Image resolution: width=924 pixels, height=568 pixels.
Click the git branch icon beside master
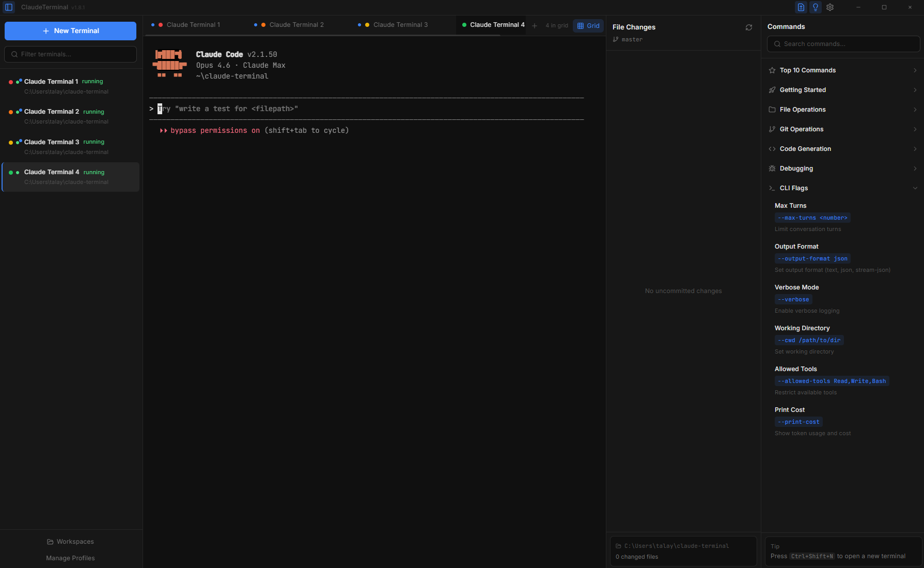616,39
